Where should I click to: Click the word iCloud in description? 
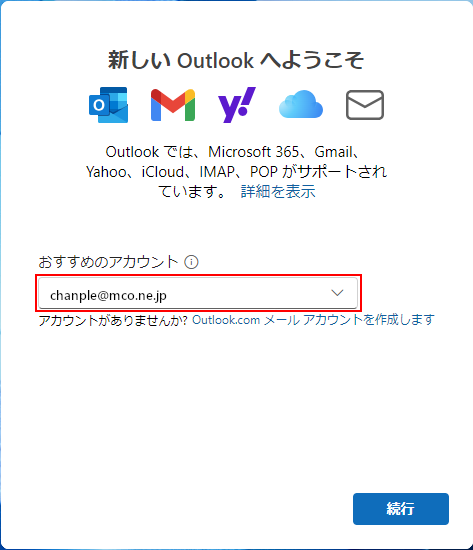[x=162, y=172]
